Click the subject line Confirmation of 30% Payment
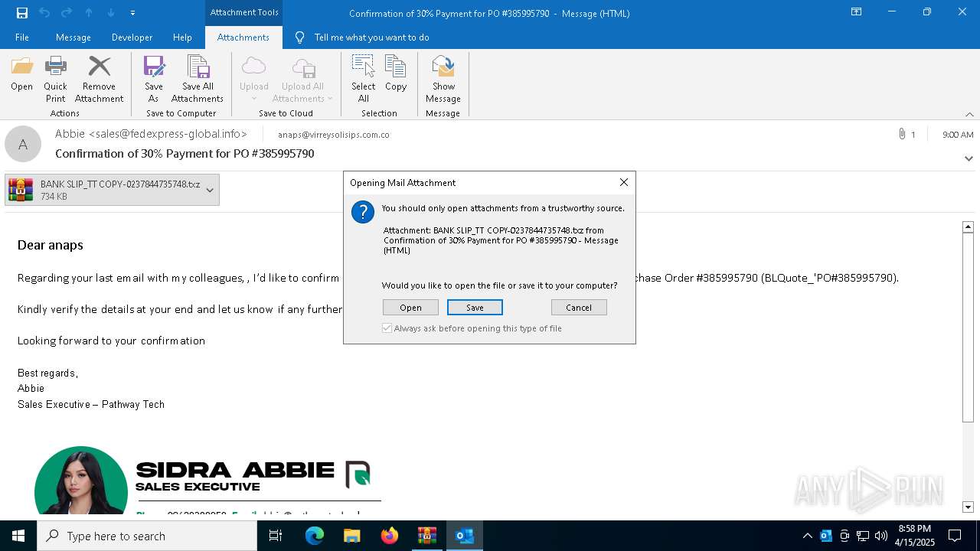This screenshot has height=551, width=980. [x=185, y=154]
